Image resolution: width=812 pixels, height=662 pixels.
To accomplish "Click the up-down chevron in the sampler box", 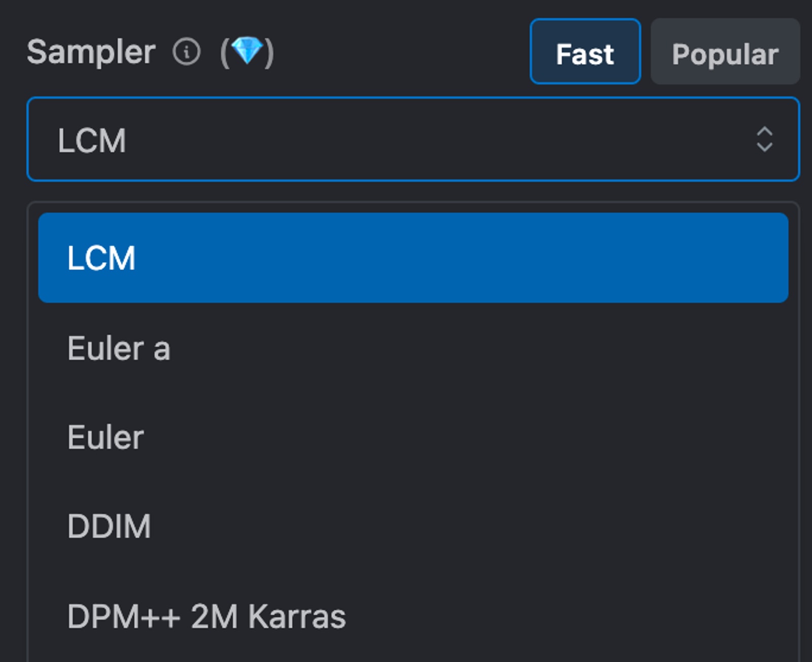I will coord(764,140).
